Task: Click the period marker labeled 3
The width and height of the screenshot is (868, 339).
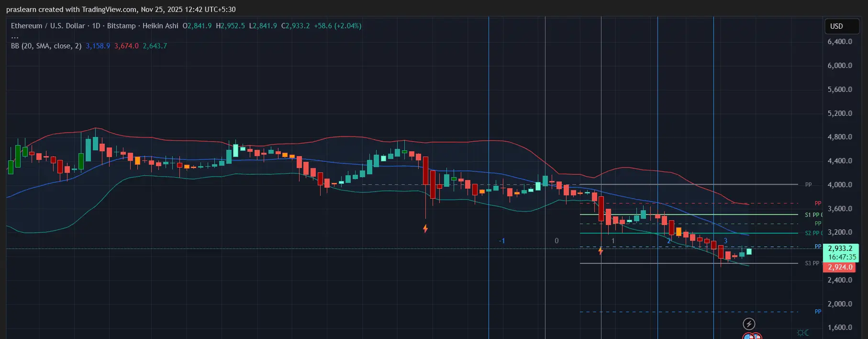Action: [725, 241]
